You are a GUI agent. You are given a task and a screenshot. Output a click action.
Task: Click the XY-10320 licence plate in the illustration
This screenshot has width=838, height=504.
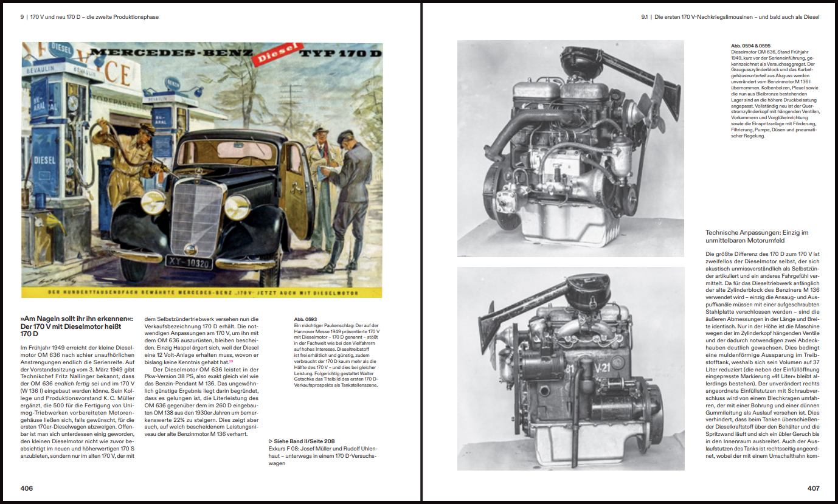coord(188,263)
